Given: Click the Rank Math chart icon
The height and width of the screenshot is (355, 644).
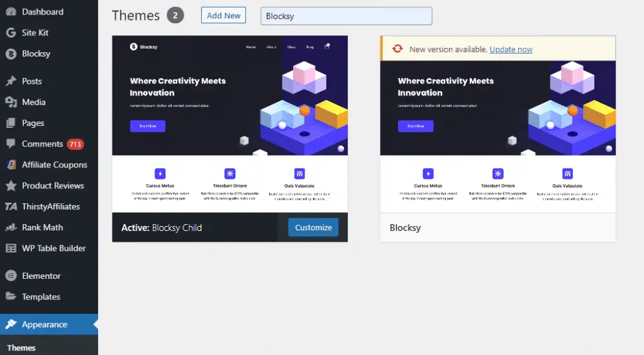Looking at the screenshot, I should coord(11,227).
